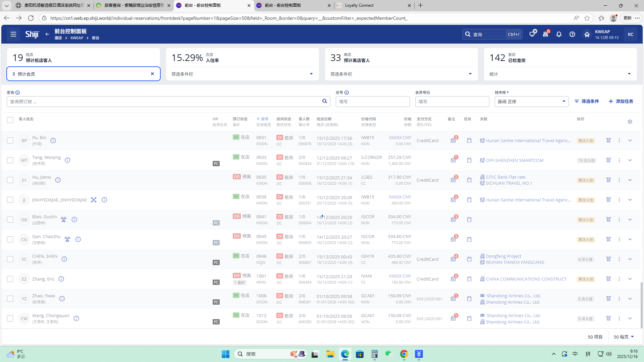The image size is (644, 362).
Task: Tick the select-all header checkbox
Action: (10, 120)
